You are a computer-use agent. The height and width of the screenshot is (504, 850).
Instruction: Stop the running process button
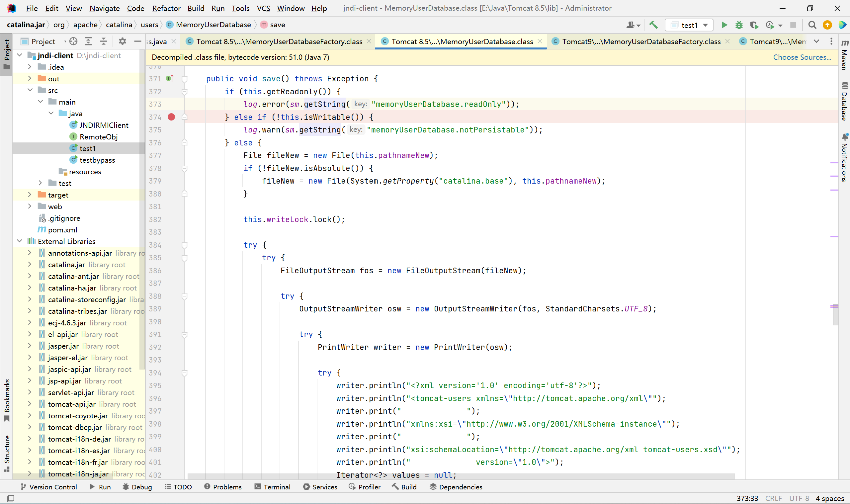pos(793,25)
